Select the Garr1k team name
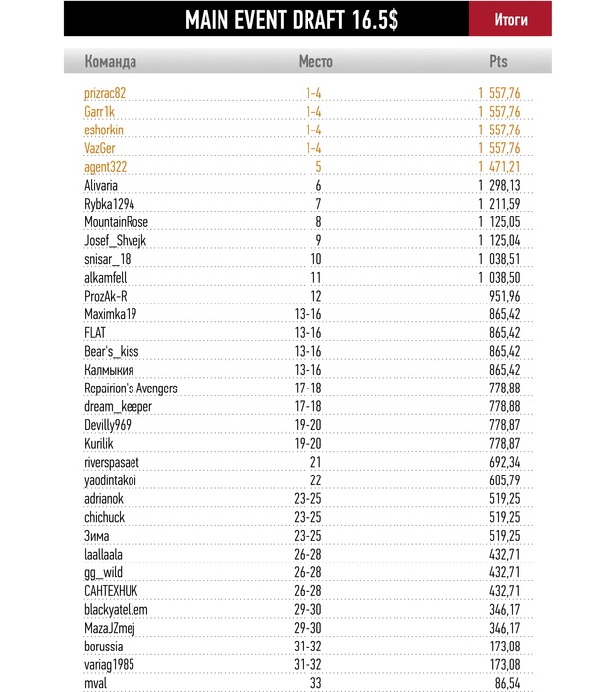The width and height of the screenshot is (616, 692). [99, 112]
